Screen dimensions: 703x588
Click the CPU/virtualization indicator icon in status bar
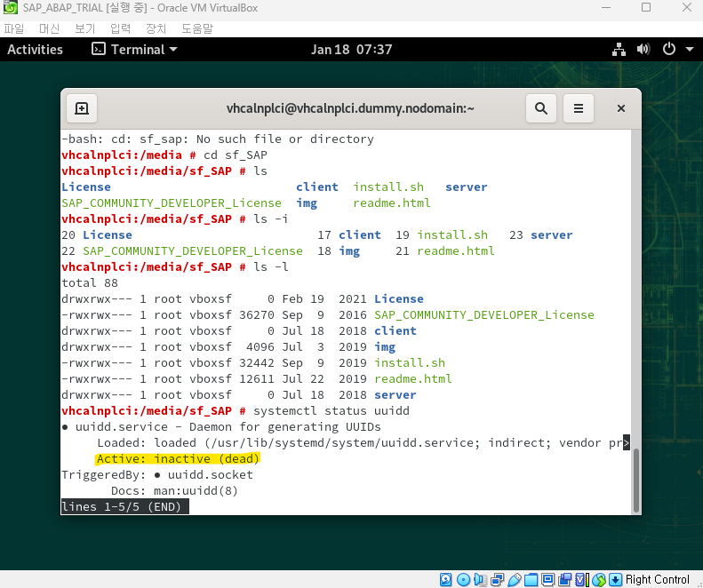[582, 579]
